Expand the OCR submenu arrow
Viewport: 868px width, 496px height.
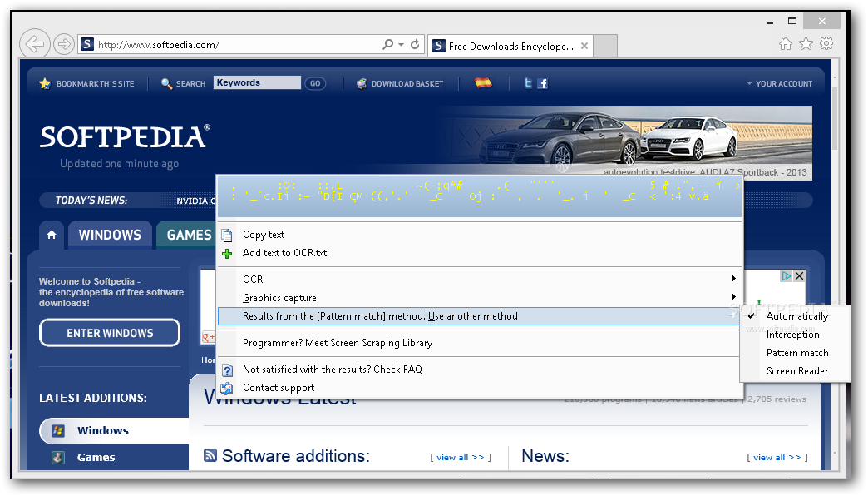[734, 278]
